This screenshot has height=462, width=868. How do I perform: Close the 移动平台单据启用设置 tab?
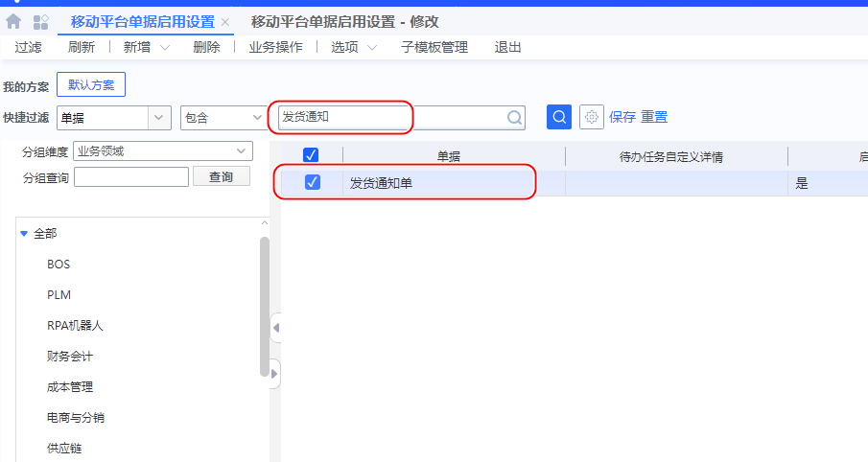point(225,22)
